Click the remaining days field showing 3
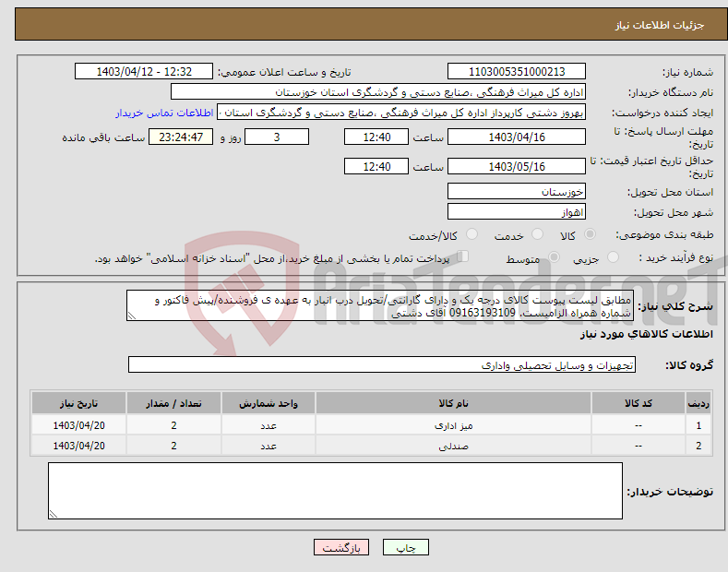The height and width of the screenshot is (572, 728). [x=277, y=137]
